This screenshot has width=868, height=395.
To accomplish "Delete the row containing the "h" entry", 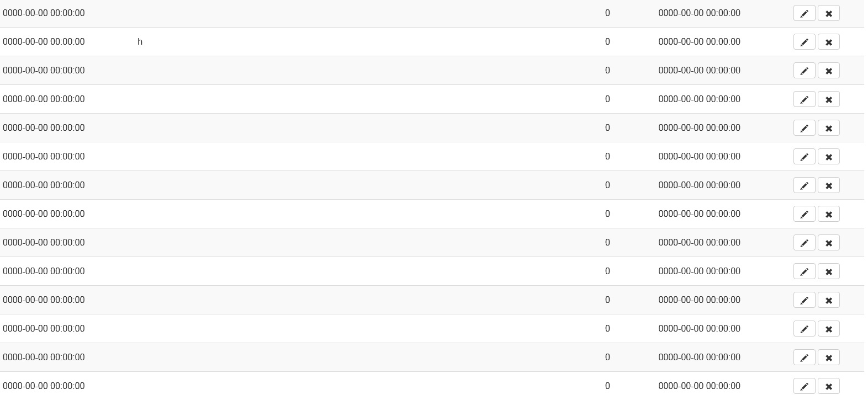I will pos(828,42).
